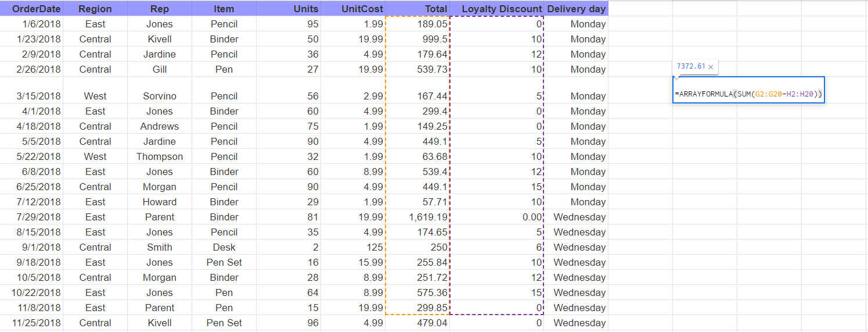Click the total cell 250

click(417, 247)
